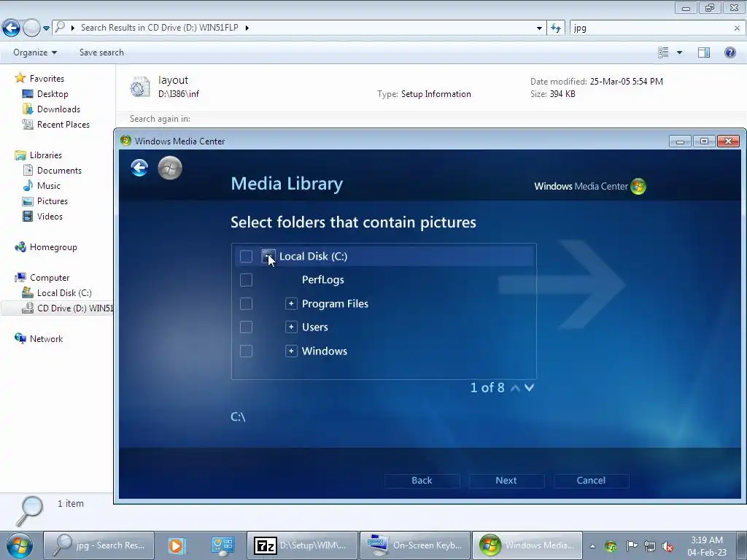Click the Next button in Media Library
The width and height of the screenshot is (747, 560).
(x=506, y=481)
